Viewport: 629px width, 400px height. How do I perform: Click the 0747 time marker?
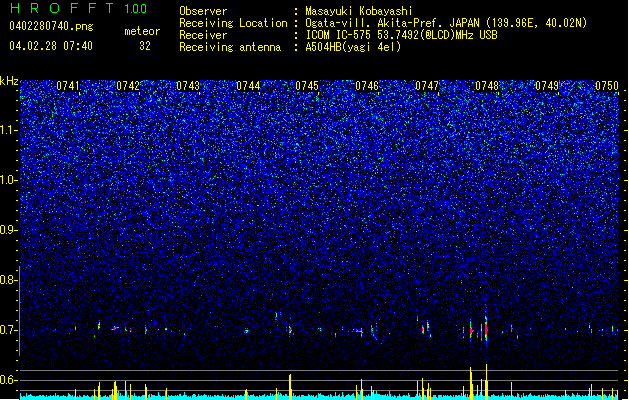click(x=427, y=86)
